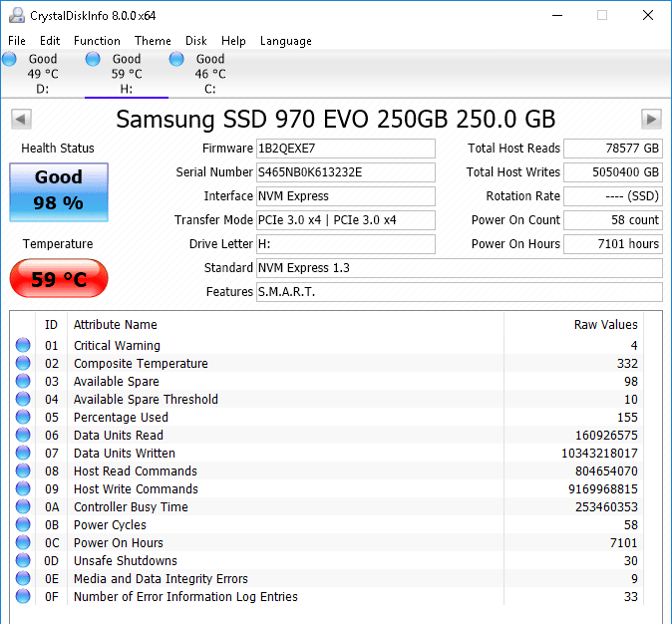This screenshot has height=624, width=672.
Task: Open the Disk menu
Action: click(195, 41)
